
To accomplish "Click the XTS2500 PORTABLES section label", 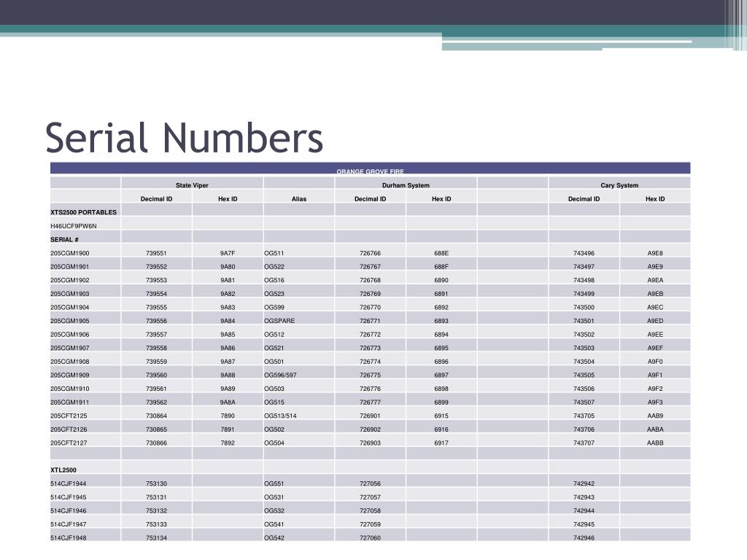I will point(83,212).
